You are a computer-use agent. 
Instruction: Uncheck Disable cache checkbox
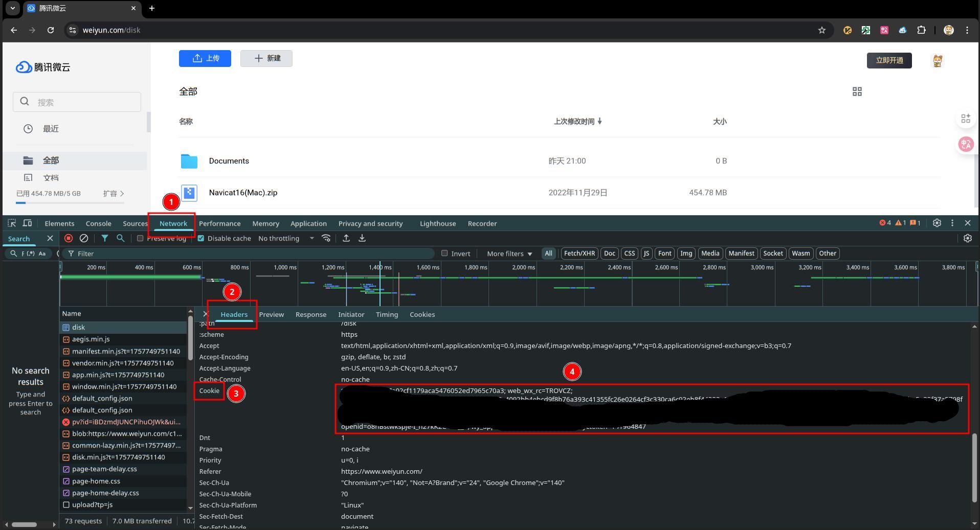tap(201, 238)
